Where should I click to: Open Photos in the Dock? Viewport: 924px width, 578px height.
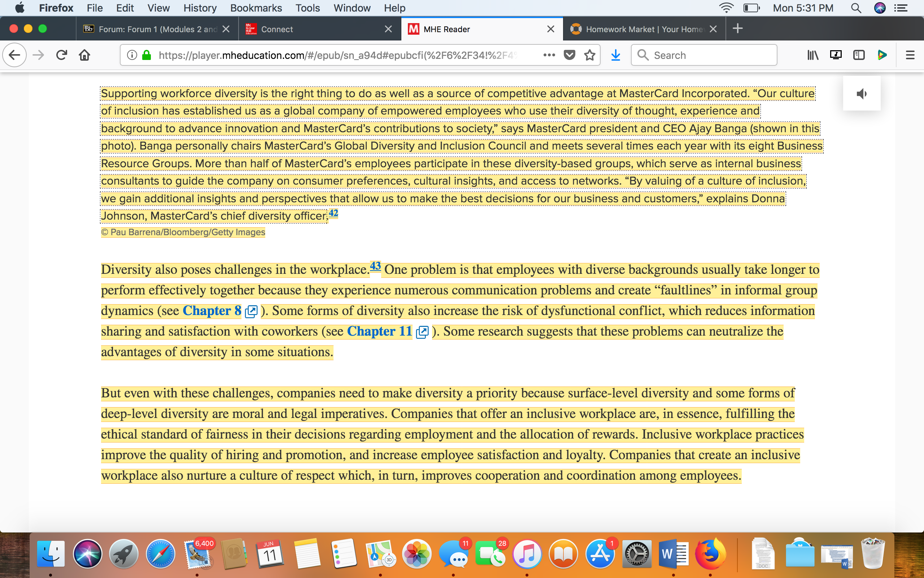pyautogui.click(x=417, y=553)
